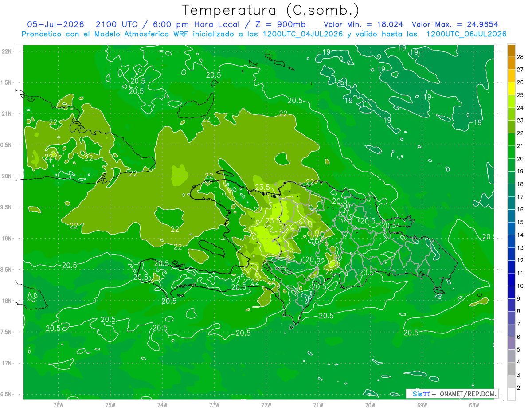
Task: Click the '18N' latitude axis label
Action: click(x=7, y=301)
